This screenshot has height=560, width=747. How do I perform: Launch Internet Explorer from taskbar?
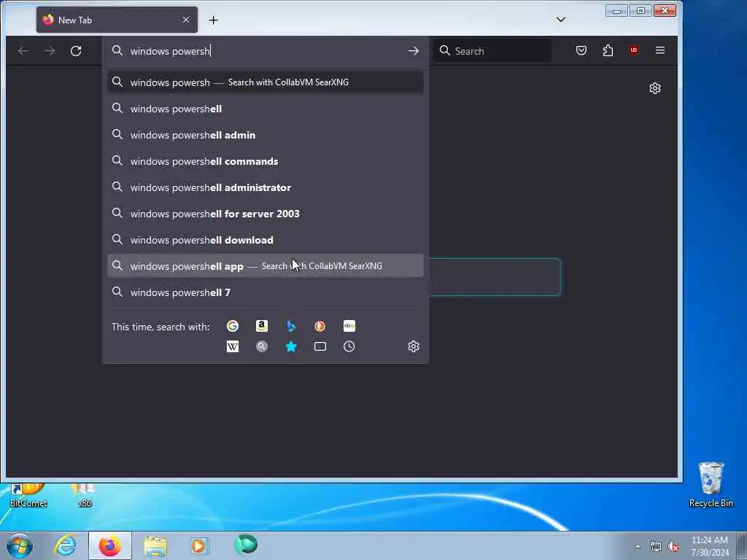point(65,545)
